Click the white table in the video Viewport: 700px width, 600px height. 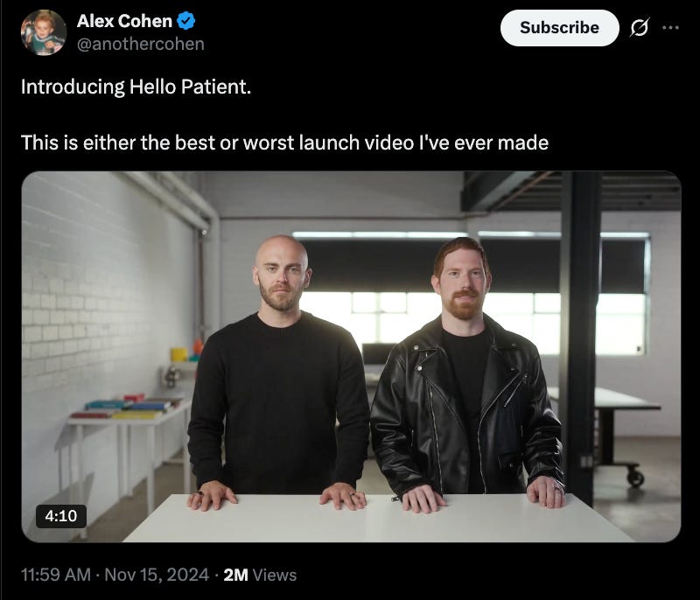(x=380, y=518)
